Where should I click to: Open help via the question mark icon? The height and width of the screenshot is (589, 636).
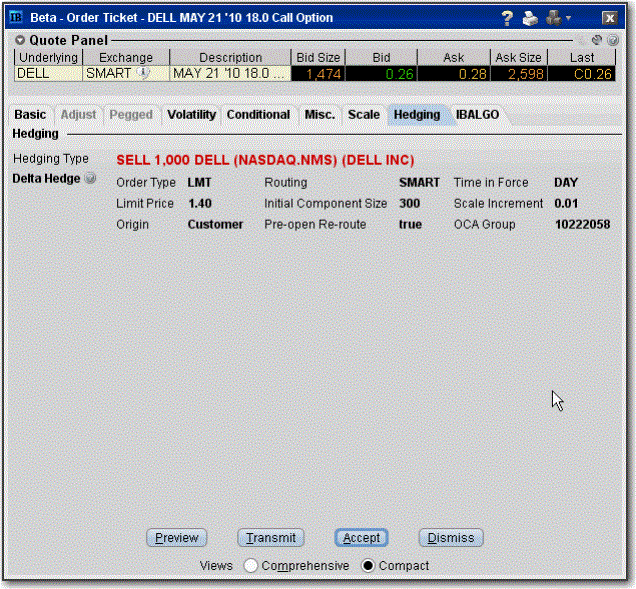point(507,18)
